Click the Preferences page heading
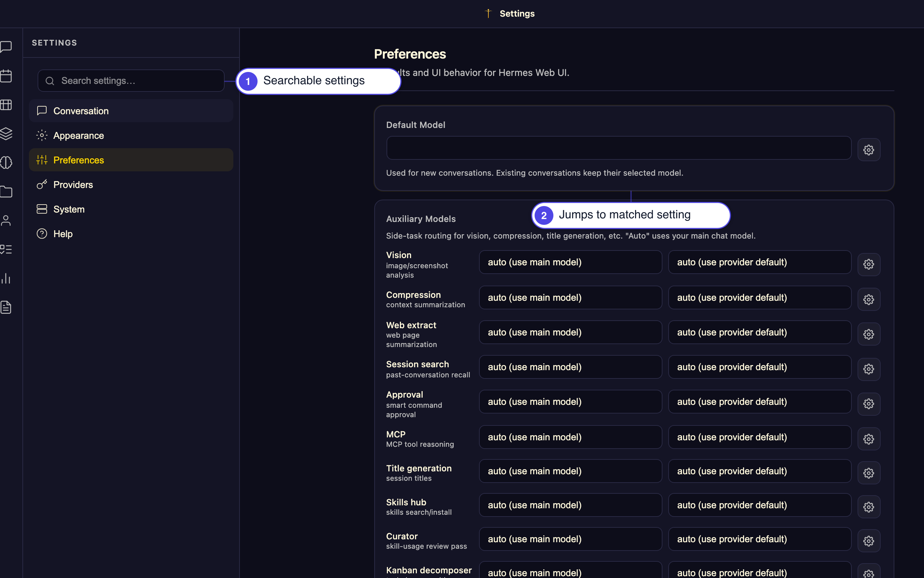This screenshot has height=578, width=924. point(410,54)
